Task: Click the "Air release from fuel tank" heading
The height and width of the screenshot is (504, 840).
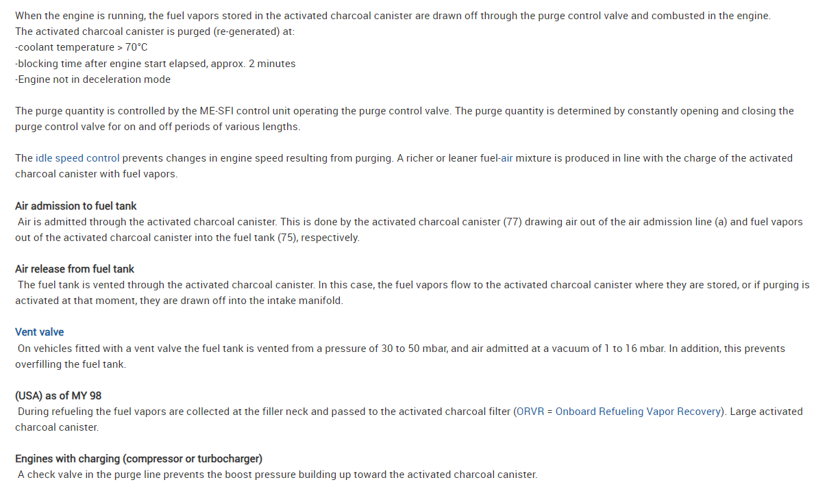Action: pyautogui.click(x=75, y=269)
